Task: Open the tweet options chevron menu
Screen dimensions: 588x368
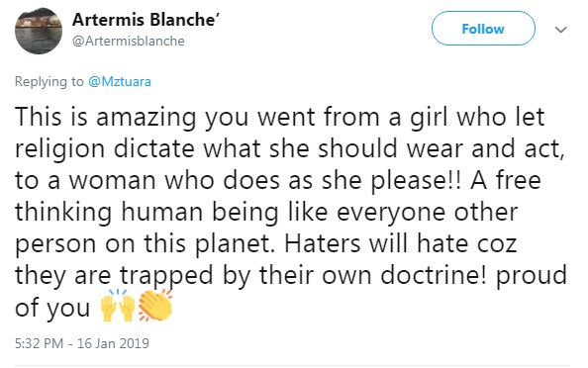Action: pyautogui.click(x=560, y=30)
